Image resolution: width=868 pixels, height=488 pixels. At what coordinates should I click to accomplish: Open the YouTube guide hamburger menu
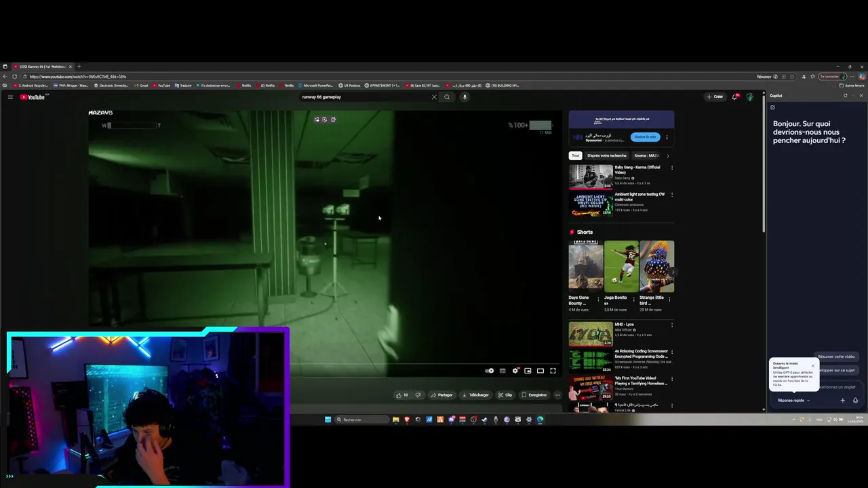click(x=10, y=97)
